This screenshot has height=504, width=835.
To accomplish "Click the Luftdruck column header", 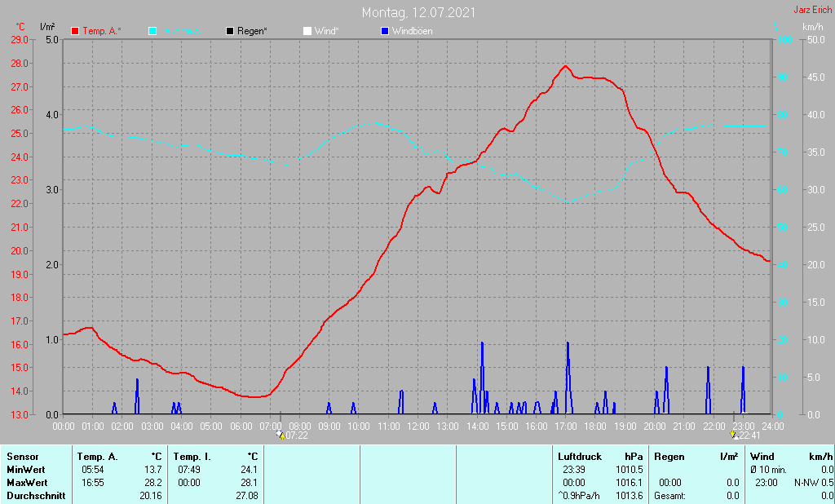I will 579,457.
